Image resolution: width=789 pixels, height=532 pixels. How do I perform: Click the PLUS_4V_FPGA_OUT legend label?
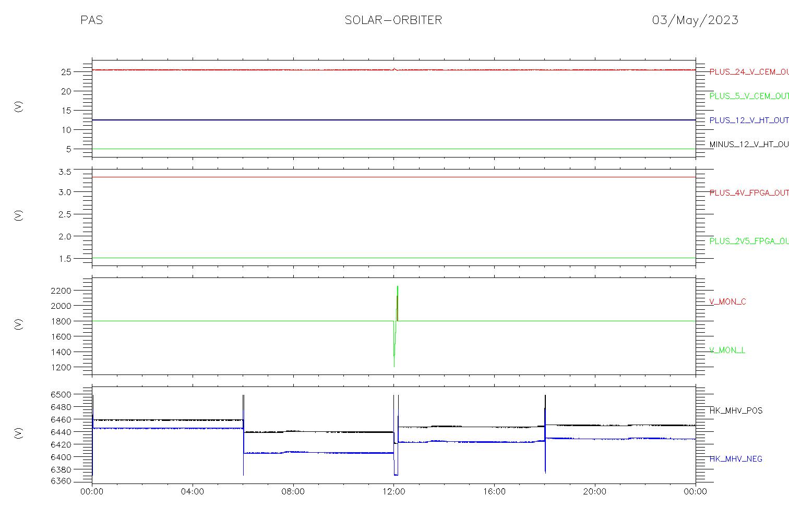tap(749, 192)
